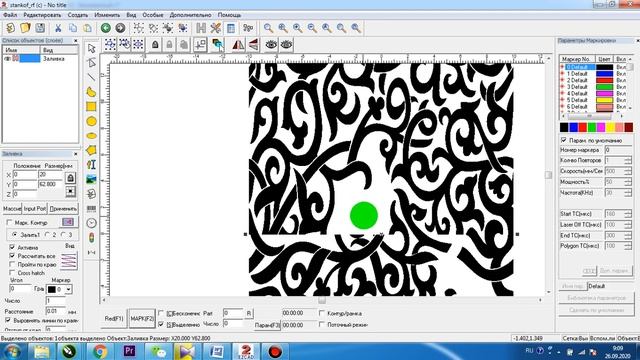Image resolution: width=640 pixels, height=360 pixels.
Task: Click the 'Start TC' stepper arrows
Action: click(x=628, y=214)
